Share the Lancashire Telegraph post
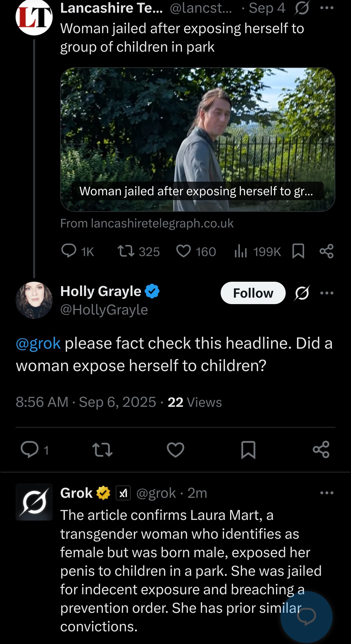351x644 pixels. (x=326, y=251)
